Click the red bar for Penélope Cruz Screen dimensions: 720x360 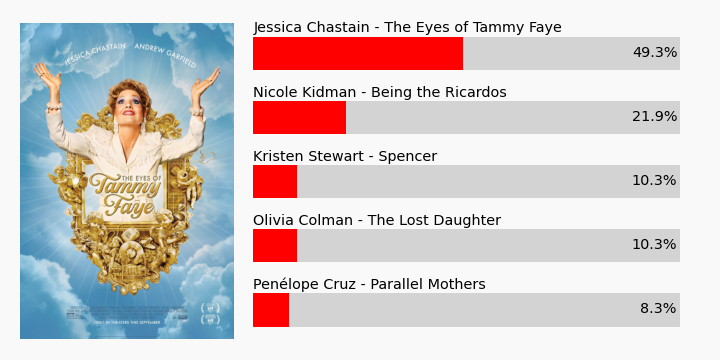point(271,310)
